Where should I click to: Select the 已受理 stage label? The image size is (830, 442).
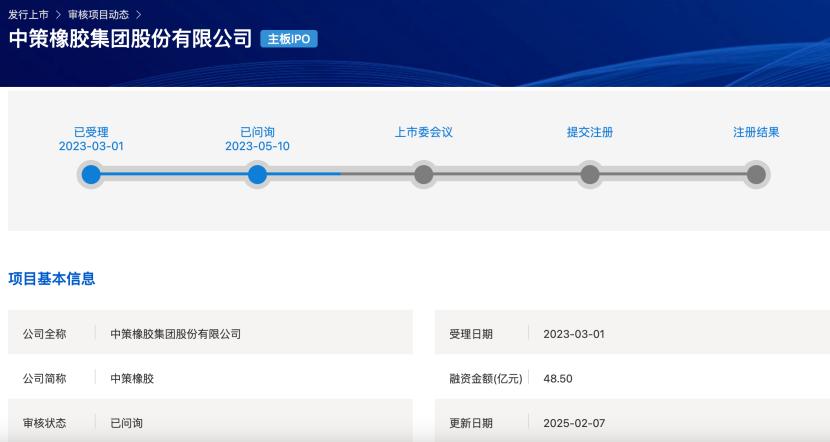click(91, 132)
